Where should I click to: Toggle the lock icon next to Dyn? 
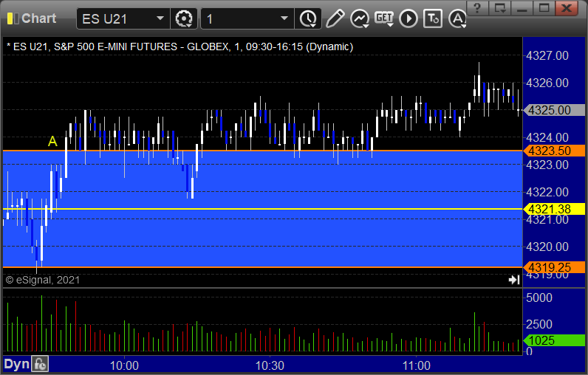(40, 364)
